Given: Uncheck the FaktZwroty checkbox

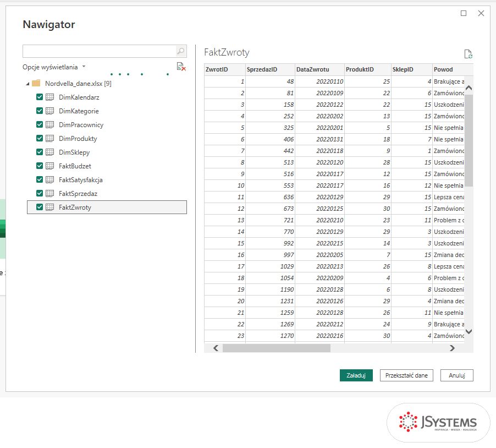Looking at the screenshot, I should pyautogui.click(x=40, y=207).
